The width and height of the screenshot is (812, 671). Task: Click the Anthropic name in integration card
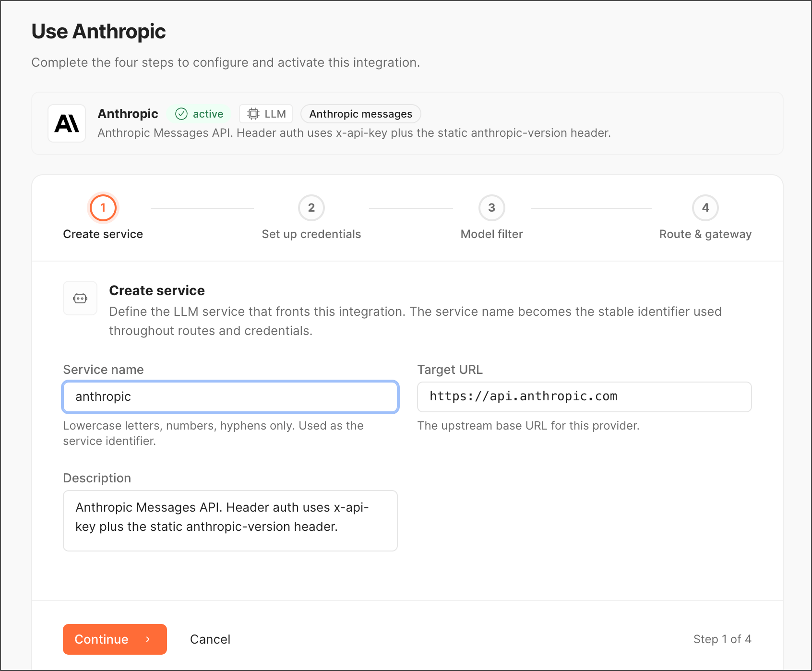point(128,114)
